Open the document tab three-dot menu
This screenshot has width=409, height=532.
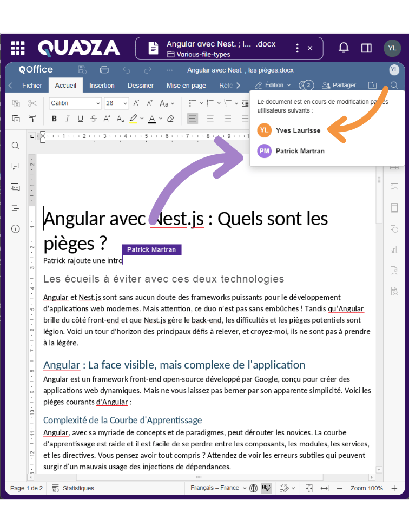[x=297, y=48]
